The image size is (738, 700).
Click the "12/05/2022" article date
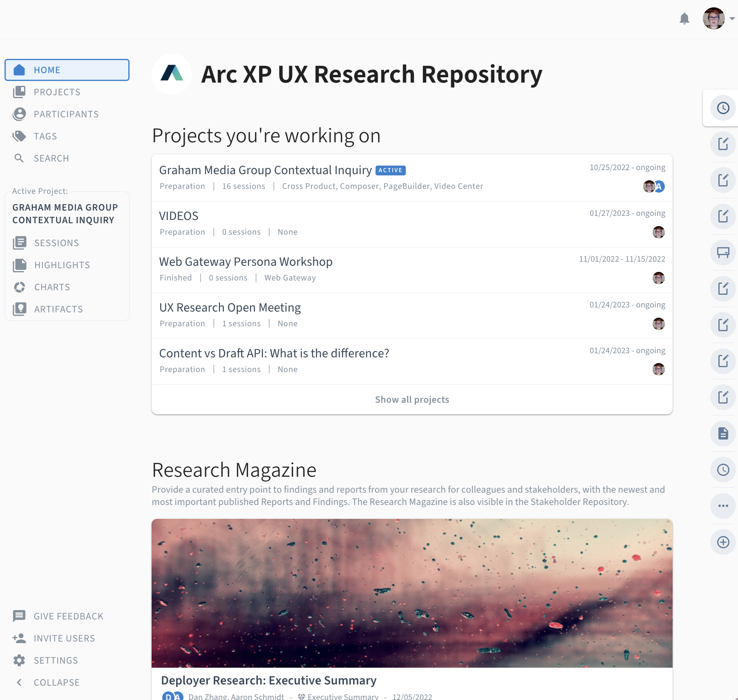412,696
